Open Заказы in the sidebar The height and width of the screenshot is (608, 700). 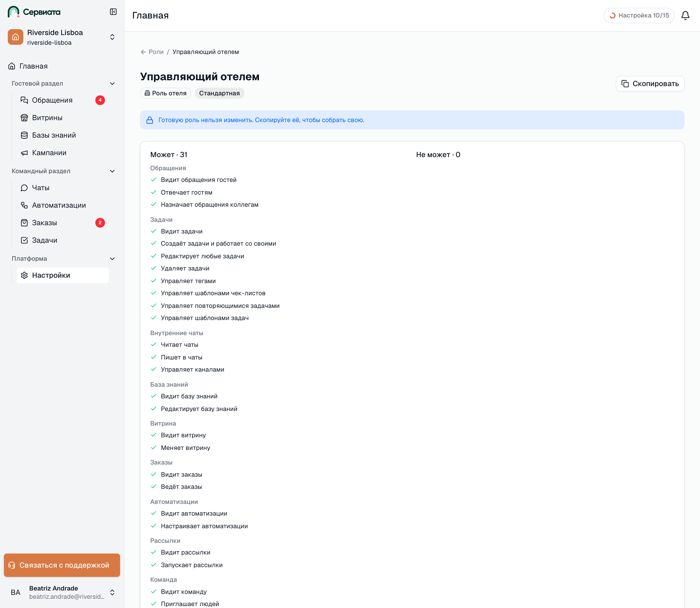[63, 223]
